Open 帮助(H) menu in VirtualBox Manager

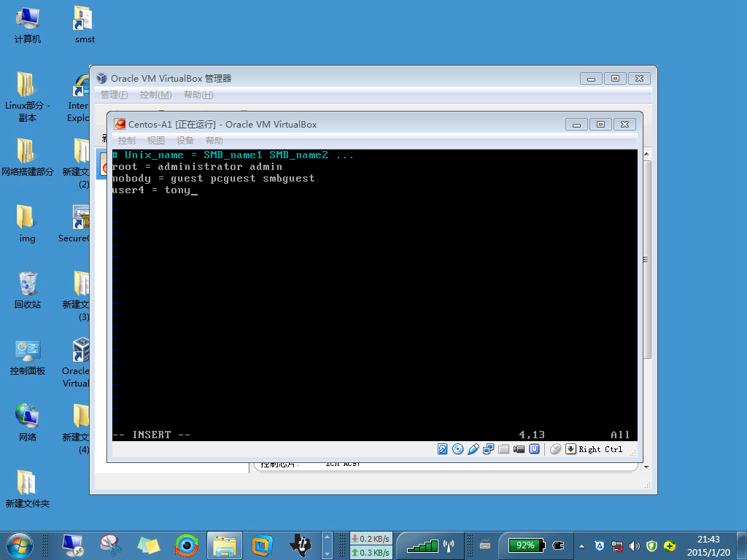pos(198,95)
